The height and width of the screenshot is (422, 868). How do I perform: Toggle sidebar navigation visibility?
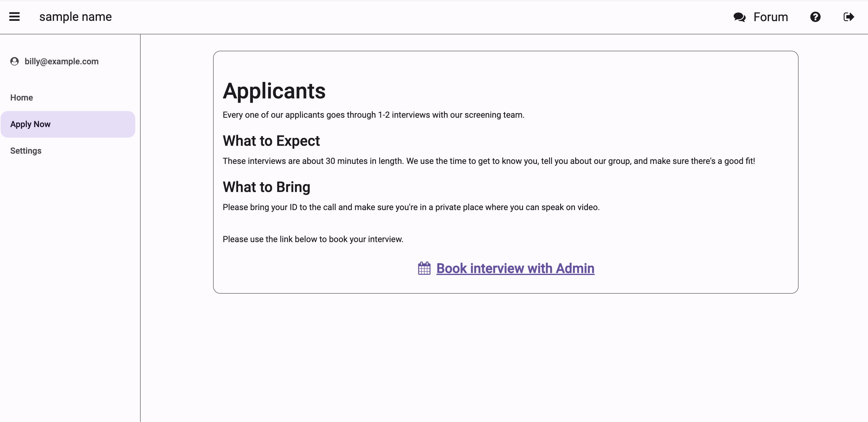pyautogui.click(x=14, y=17)
